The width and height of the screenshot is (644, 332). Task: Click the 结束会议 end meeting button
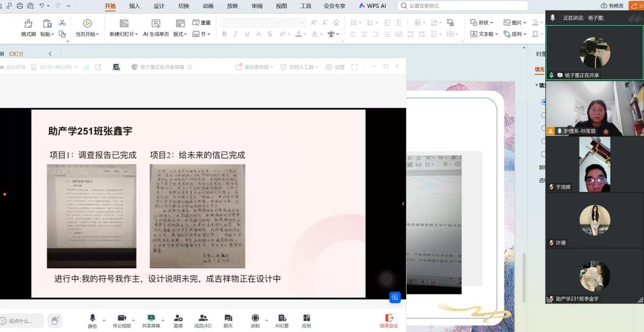(389, 320)
